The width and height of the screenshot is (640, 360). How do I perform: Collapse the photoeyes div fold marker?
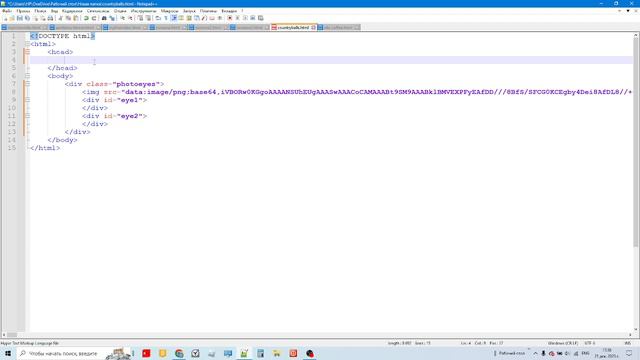click(28, 84)
